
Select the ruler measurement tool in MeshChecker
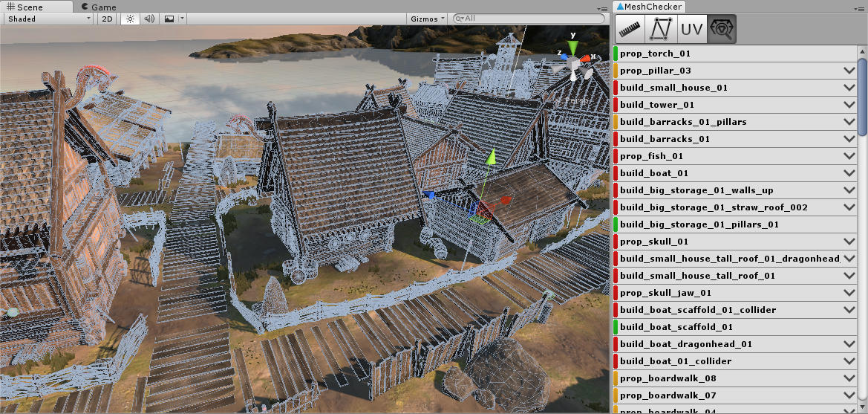tap(628, 29)
